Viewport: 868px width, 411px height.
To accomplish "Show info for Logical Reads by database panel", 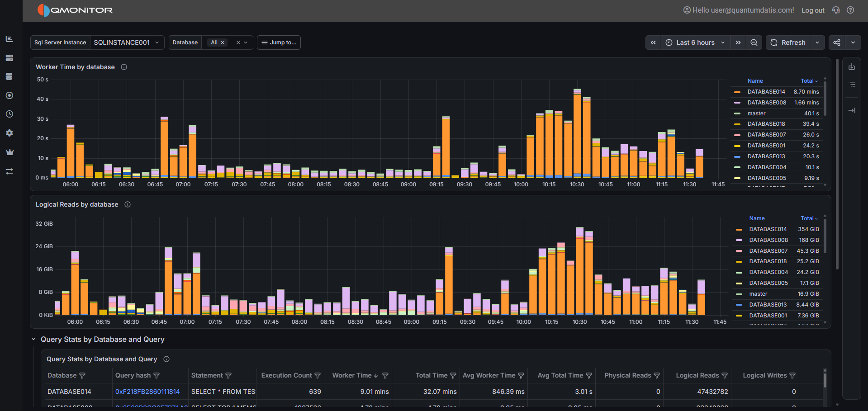I will [128, 204].
